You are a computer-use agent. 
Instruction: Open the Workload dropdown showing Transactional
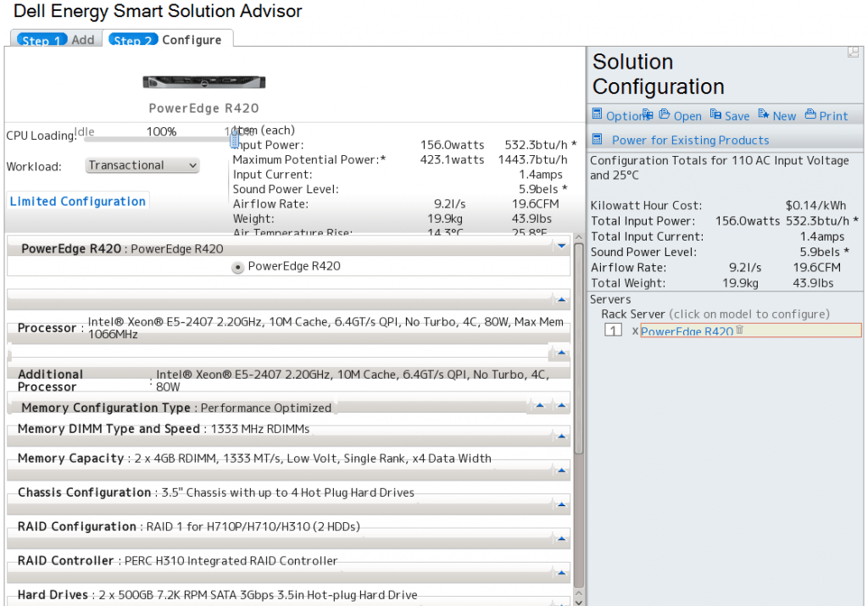coord(142,165)
